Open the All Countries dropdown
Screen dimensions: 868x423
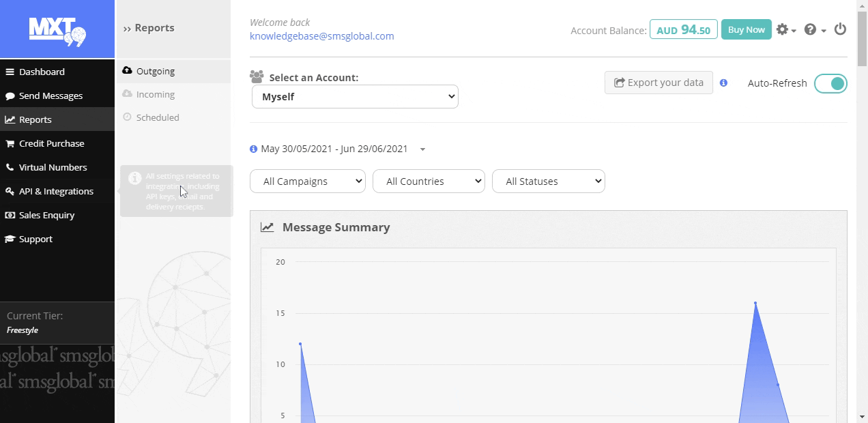point(429,181)
